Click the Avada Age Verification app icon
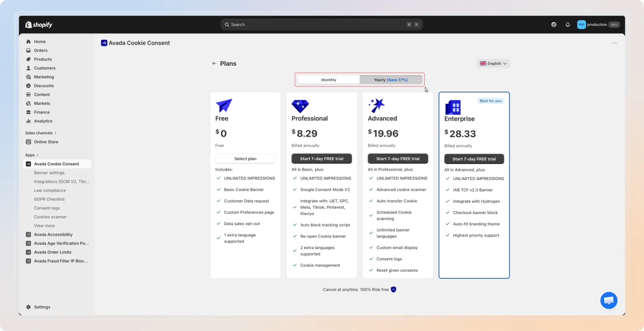Viewport: 644px width, 331px height. pos(29,243)
